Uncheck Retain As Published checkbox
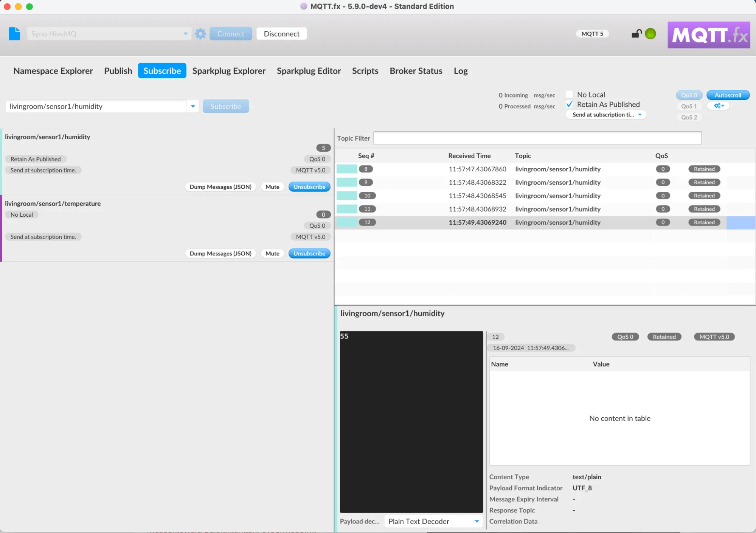The width and height of the screenshot is (756, 533). pos(569,104)
